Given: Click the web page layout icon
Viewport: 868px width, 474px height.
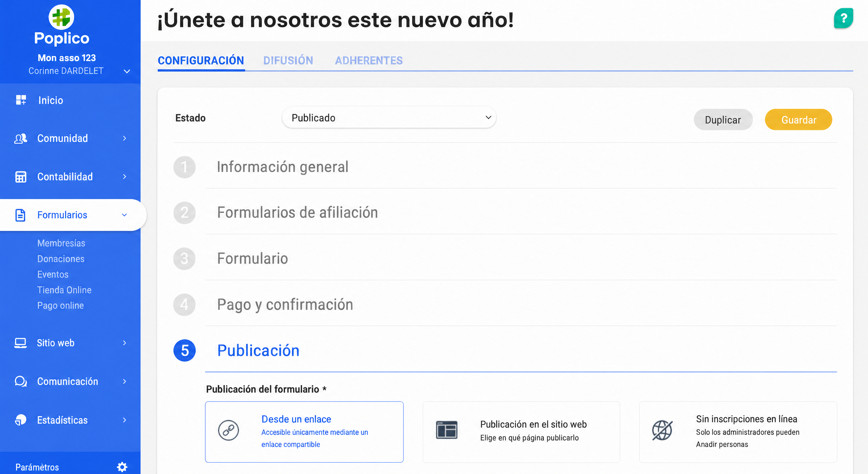Looking at the screenshot, I should point(447,430).
